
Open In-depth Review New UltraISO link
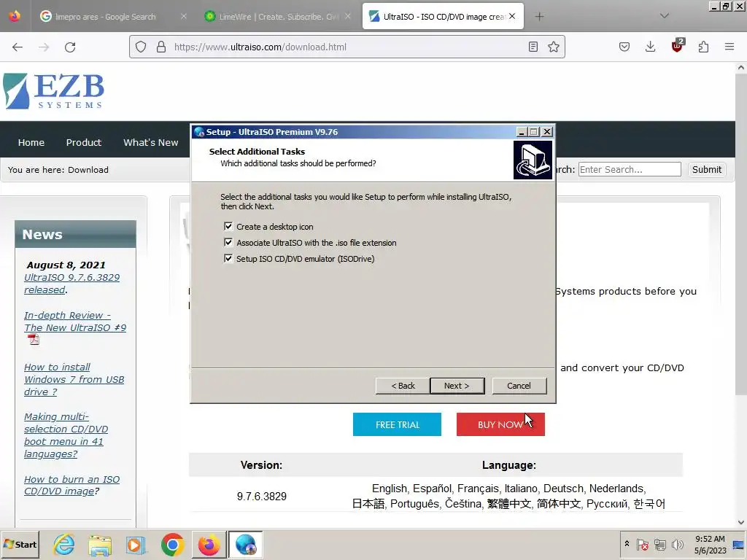[75, 322]
